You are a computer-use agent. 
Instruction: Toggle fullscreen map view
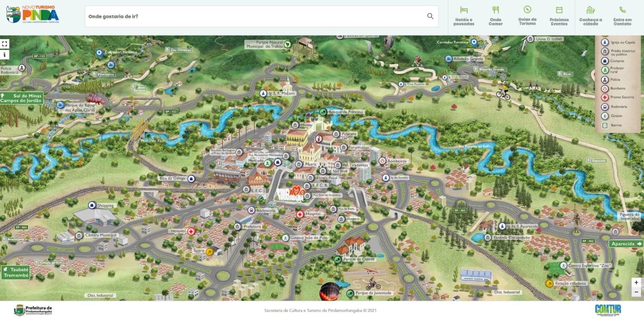[x=5, y=44]
